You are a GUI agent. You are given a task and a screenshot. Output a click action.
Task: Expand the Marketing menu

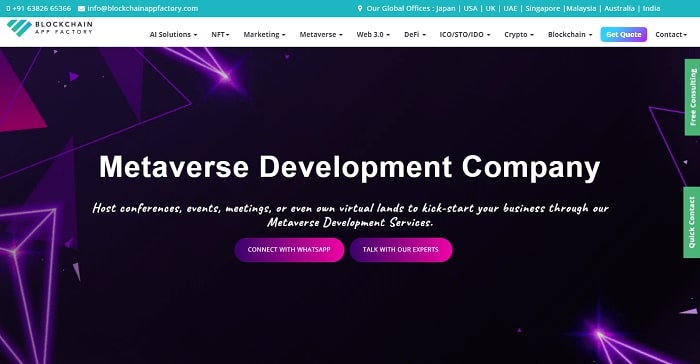tap(264, 34)
